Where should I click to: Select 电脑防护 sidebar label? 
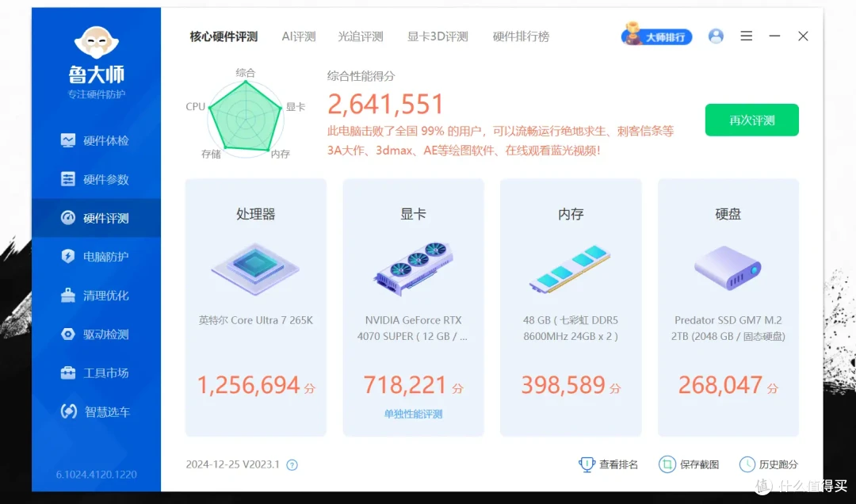[106, 257]
